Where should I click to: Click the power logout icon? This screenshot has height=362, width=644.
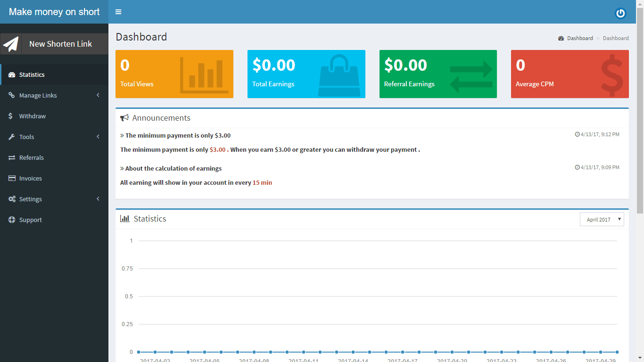(x=620, y=14)
